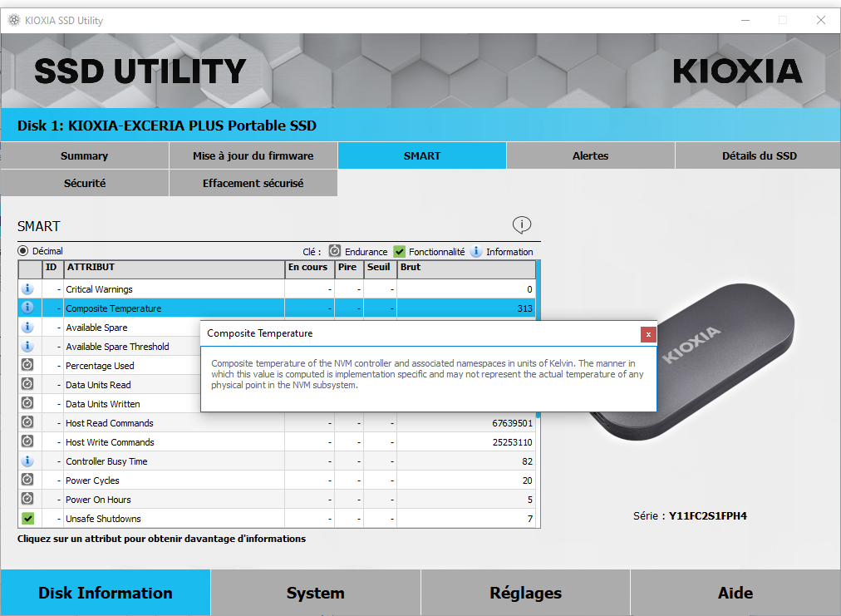Click the endurance icon beside Power On Hours
Screen dimensions: 841x616
[x=27, y=500]
